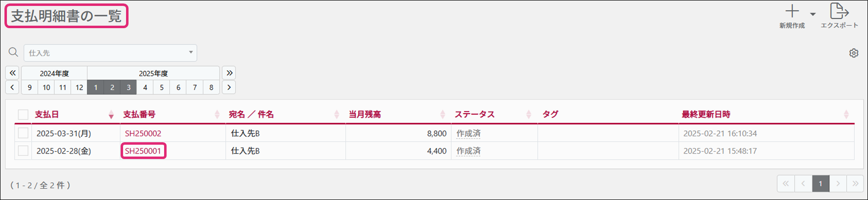
Task: Check the row for 2025-03-31 payment
Action: 23,133
